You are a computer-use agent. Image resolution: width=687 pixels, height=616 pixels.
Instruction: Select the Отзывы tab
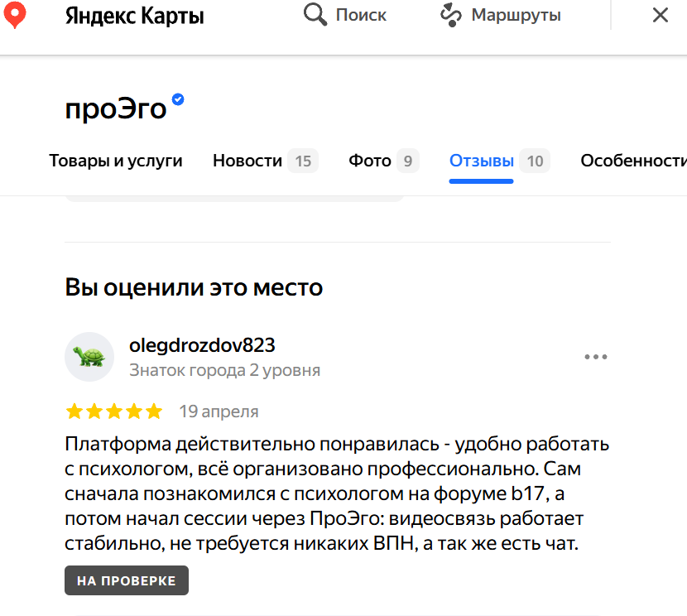pyautogui.click(x=481, y=161)
